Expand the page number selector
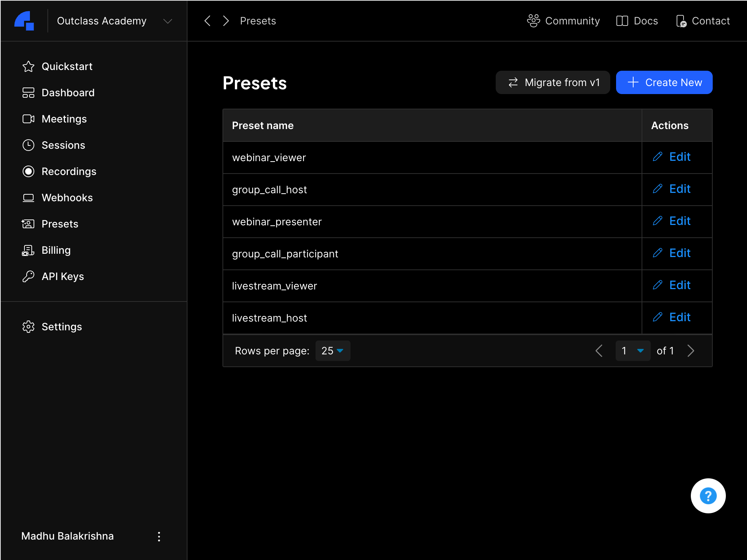 (633, 351)
